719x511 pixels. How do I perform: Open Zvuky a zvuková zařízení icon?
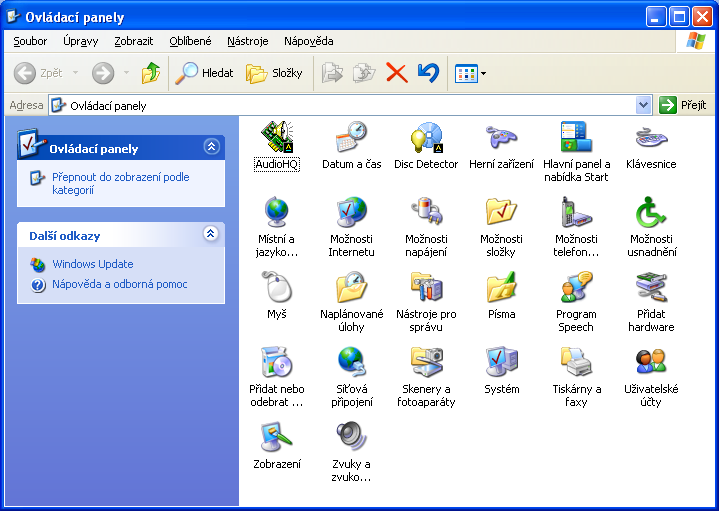tap(351, 436)
